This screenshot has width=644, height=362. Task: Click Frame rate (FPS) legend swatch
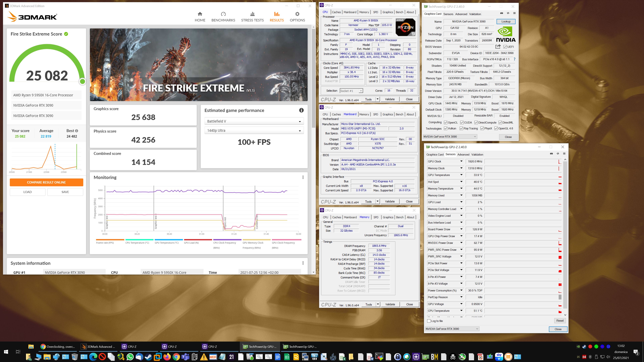(x=110, y=240)
